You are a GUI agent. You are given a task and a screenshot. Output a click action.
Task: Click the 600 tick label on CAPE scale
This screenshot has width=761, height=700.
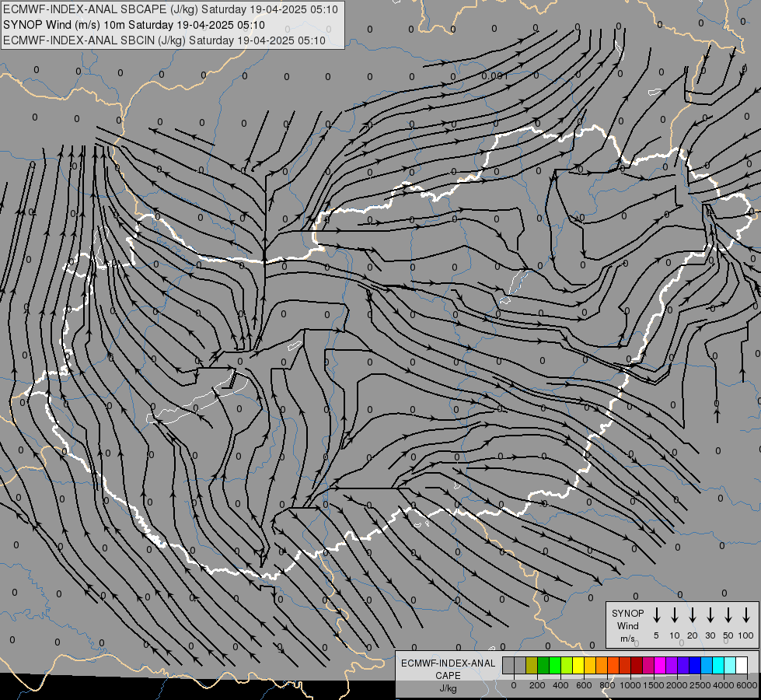(584, 685)
